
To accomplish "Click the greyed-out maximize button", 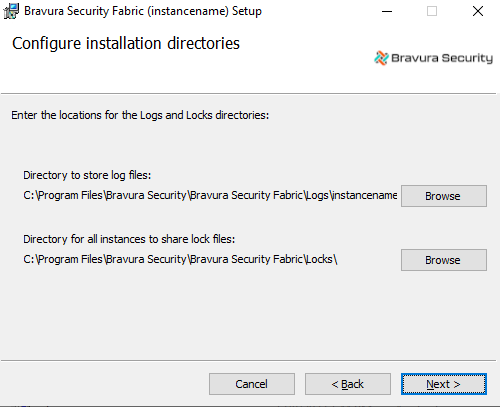I will 432,11.
